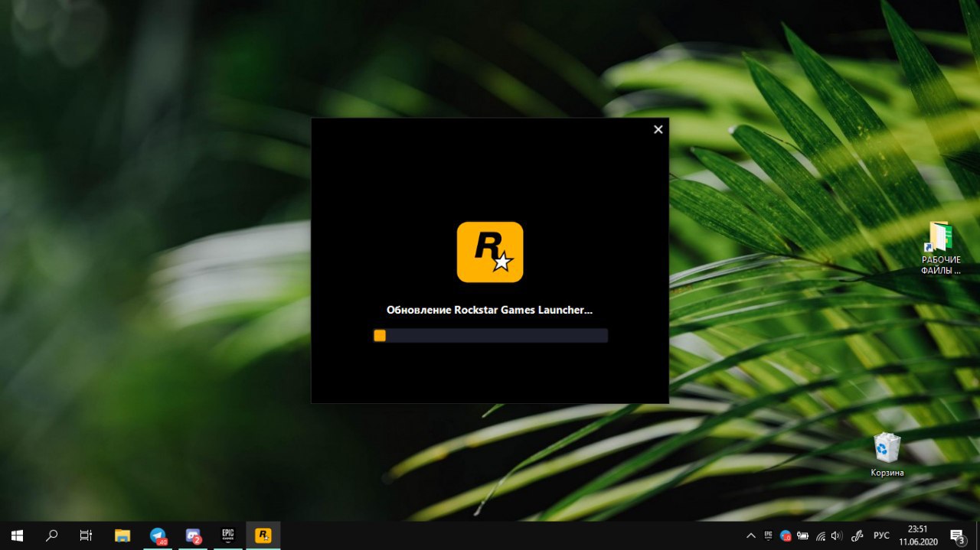Expand the hidden system tray icons
The image size is (980, 550).
(751, 535)
